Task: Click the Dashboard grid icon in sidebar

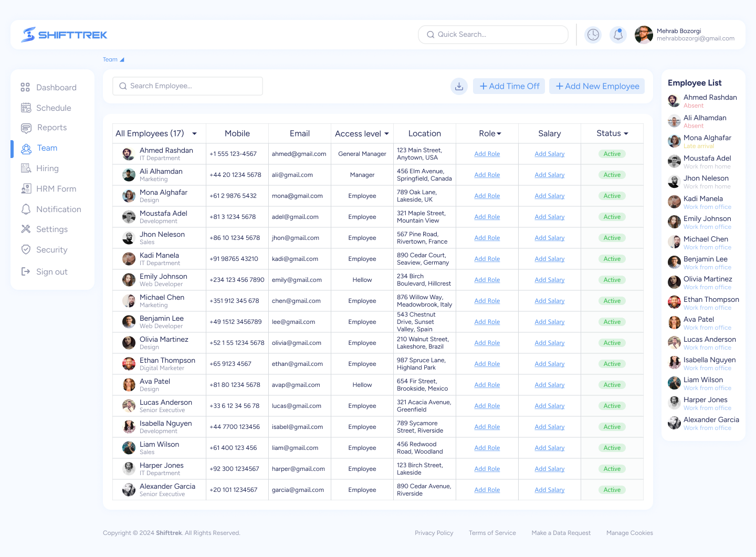Action: [25, 87]
